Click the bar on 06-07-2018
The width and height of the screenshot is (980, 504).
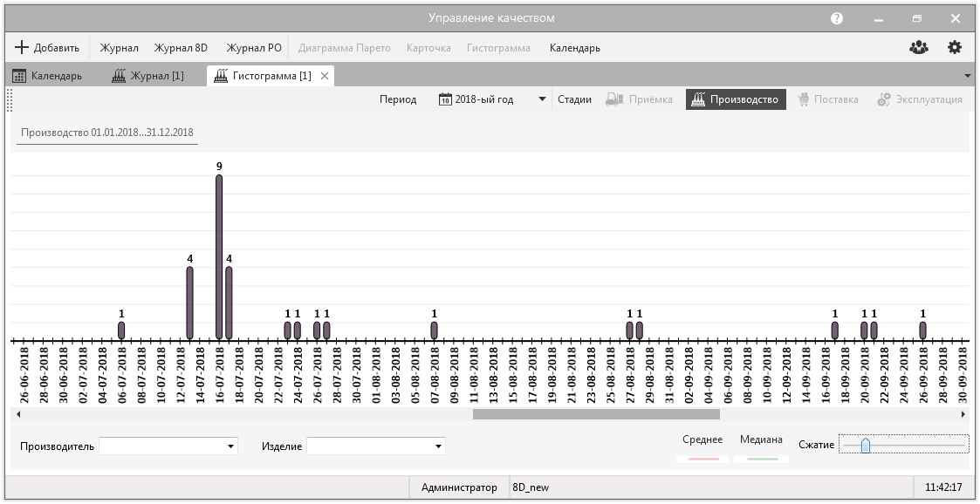point(121,330)
